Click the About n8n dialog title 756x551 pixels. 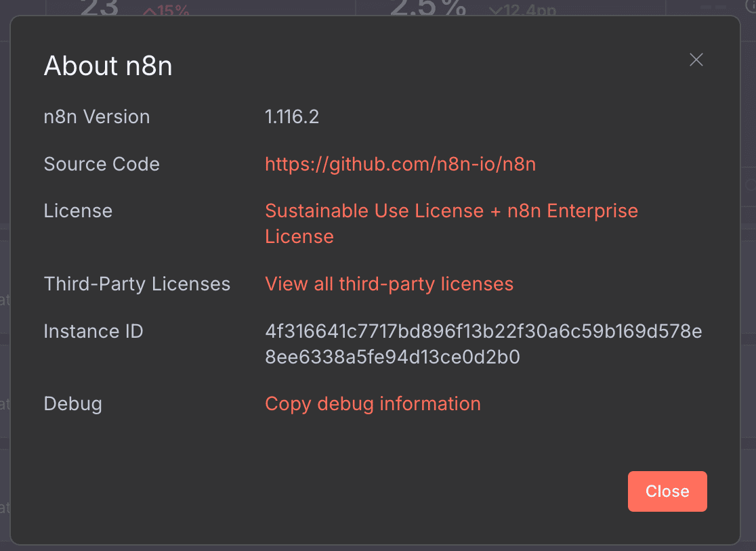click(108, 66)
